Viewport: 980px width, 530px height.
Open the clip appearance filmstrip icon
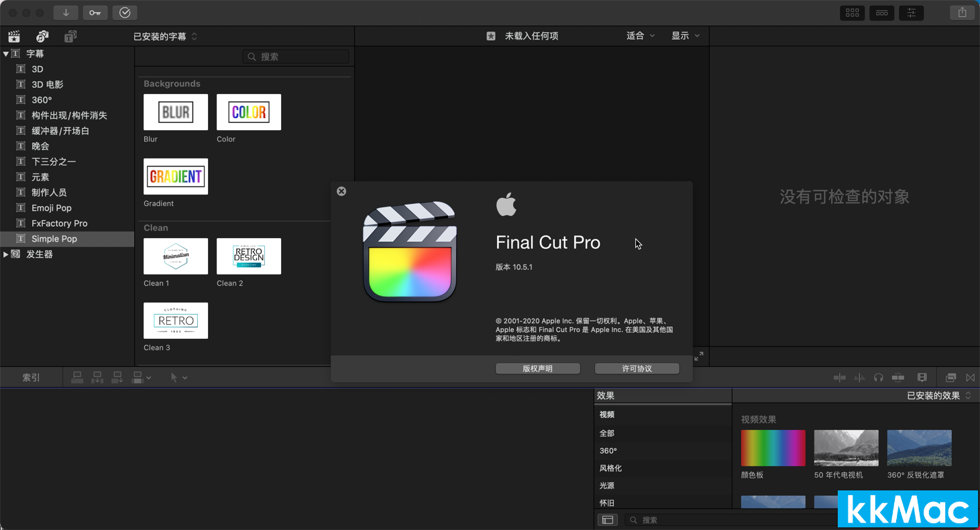pos(922,378)
